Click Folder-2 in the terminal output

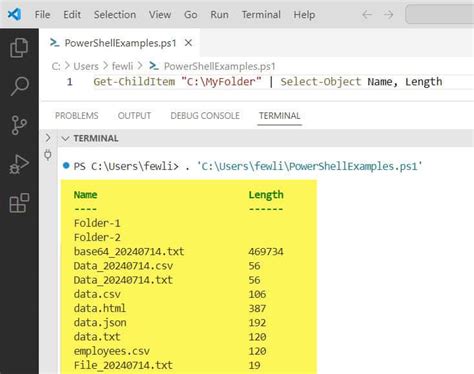point(97,237)
